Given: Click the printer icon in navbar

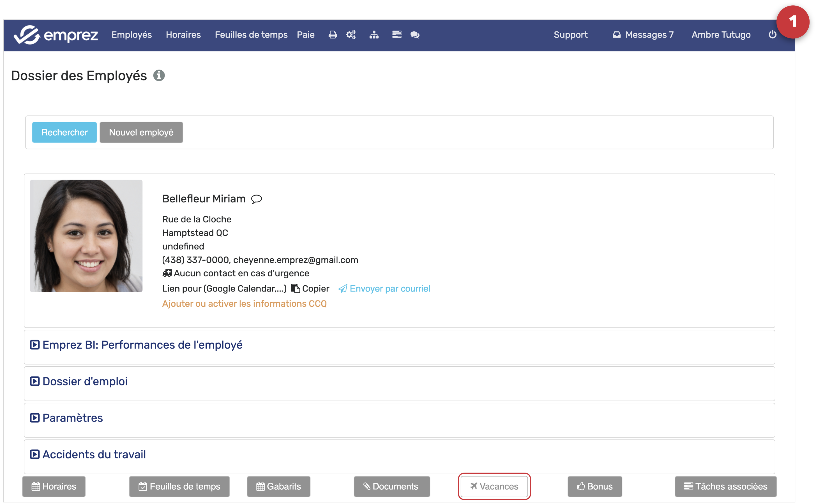Looking at the screenshot, I should [x=333, y=35].
